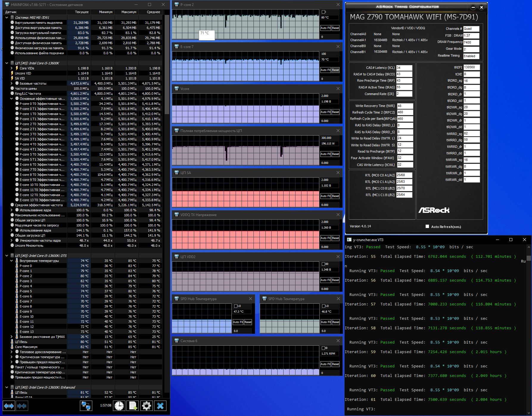The height and width of the screenshot is (416, 532).
Task: Click the blue X close-sensors icon
Action: click(160, 406)
